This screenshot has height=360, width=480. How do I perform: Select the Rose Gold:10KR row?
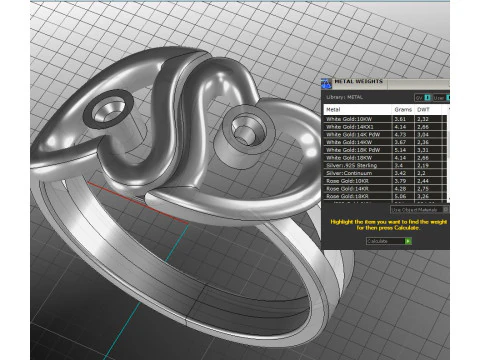(385, 181)
